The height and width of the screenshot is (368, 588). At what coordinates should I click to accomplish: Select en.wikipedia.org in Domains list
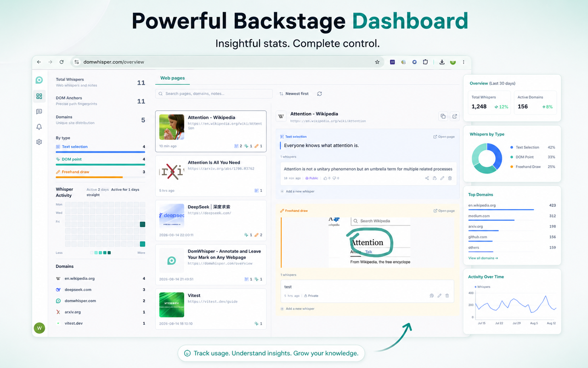pyautogui.click(x=100, y=279)
